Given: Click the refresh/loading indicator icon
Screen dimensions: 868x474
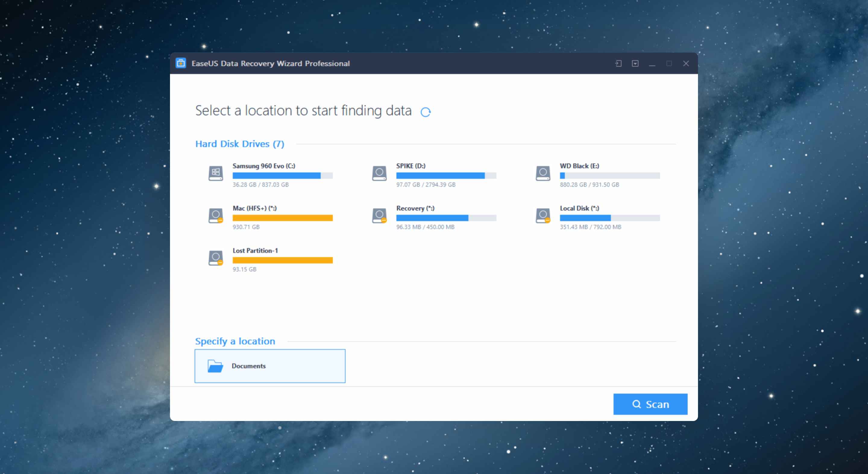Looking at the screenshot, I should tap(425, 110).
